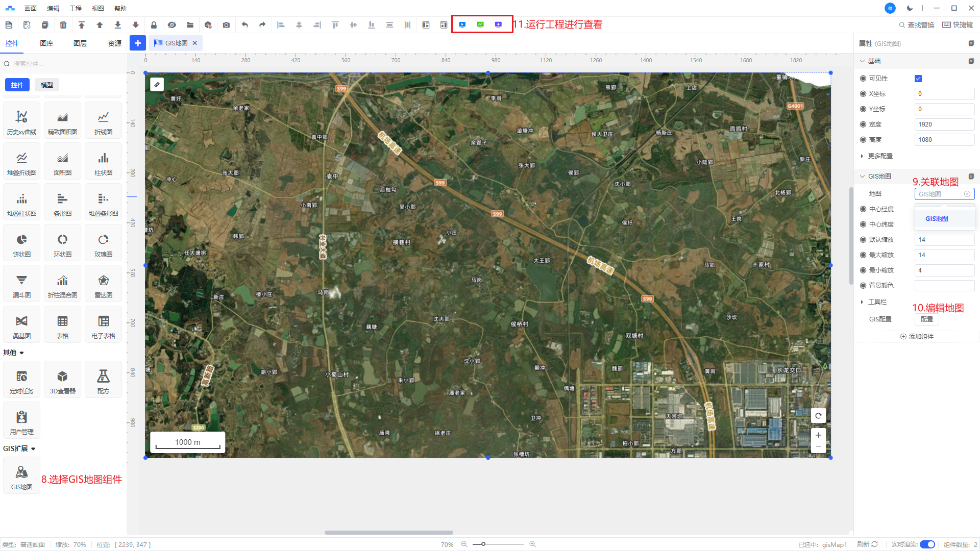Click the map refresh rotate button
Viewport: 980px width, 551px height.
[818, 416]
